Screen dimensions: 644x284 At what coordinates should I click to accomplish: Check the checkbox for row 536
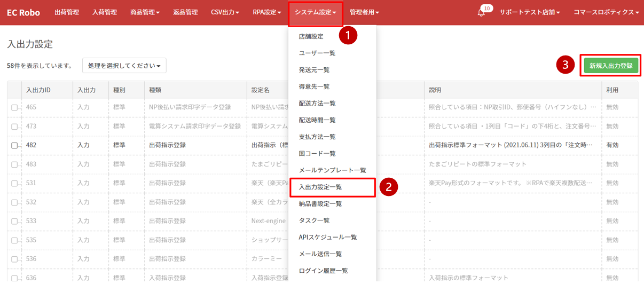(x=14, y=259)
